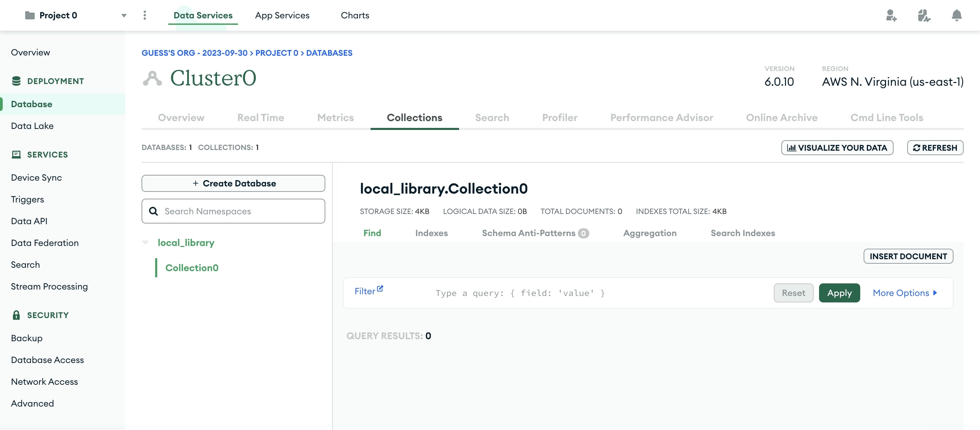Image resolution: width=980 pixels, height=430 pixels.
Task: Open Advanced security settings in sidebar
Action: click(x=32, y=403)
